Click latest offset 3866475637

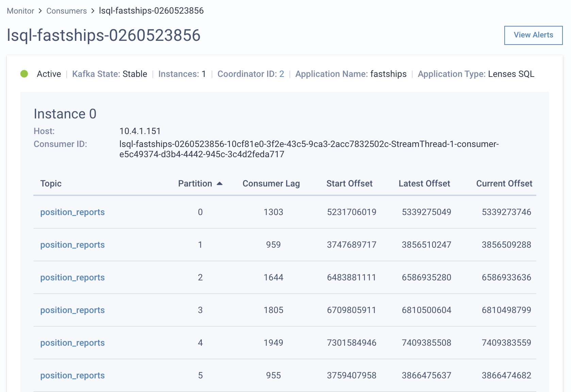426,375
